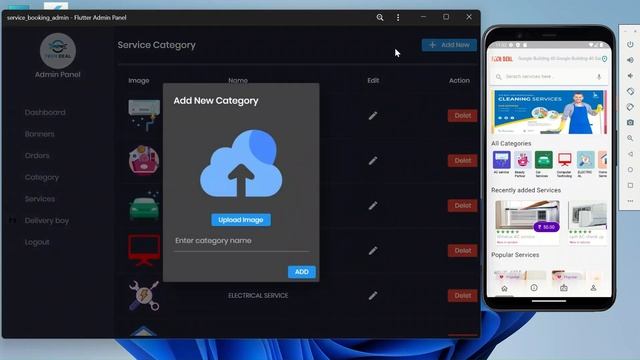Image resolution: width=640 pixels, height=360 pixels.
Task: Delete the ELECTRICAL SERVICE row
Action: coord(462,296)
